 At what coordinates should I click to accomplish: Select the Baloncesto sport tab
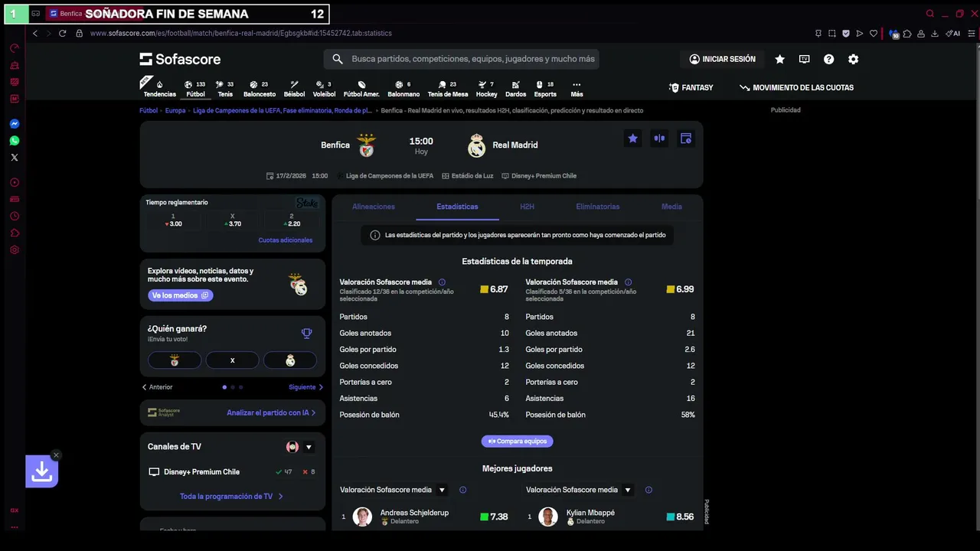coord(260,89)
